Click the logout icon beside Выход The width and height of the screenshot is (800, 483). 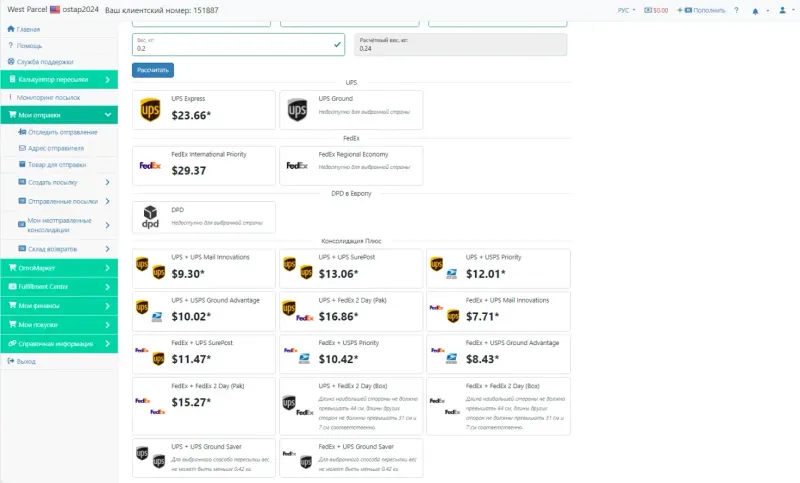coord(11,361)
